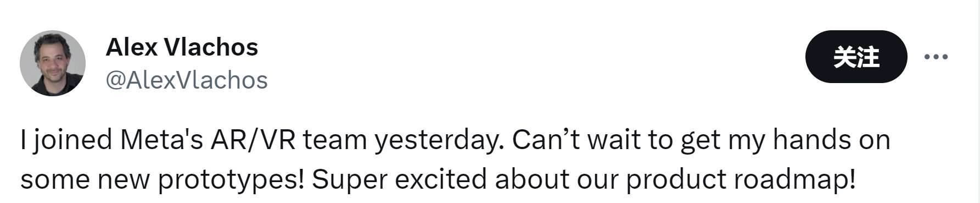Viewport: 980px width, 203px height.
Task: Click the tweet text to open post
Action: click(x=455, y=160)
